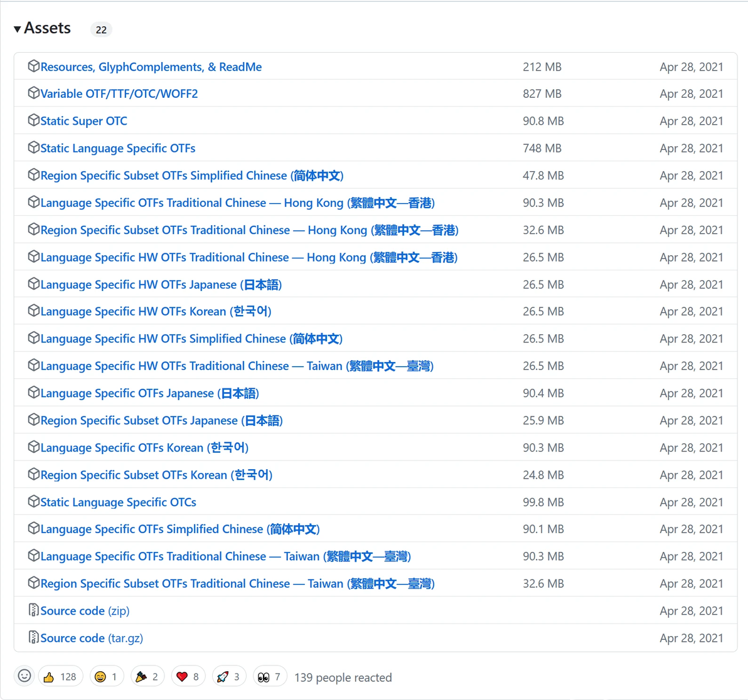Image resolution: width=748 pixels, height=700 pixels.
Task: Click package icon beside Static Language Specific OTCs
Action: (33, 501)
